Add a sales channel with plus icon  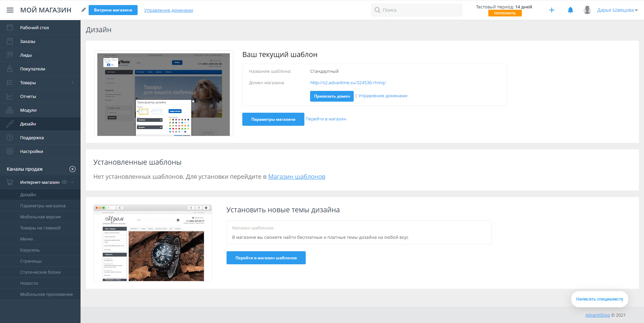pos(72,169)
